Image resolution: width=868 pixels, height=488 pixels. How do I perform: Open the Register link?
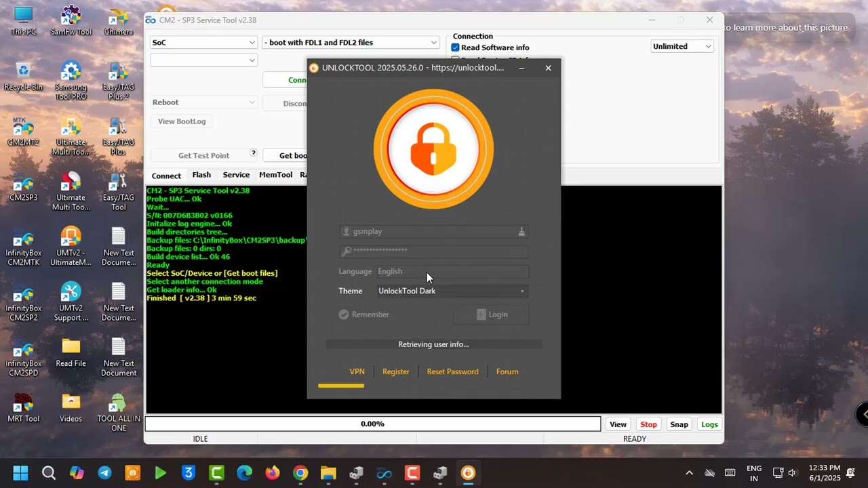point(396,371)
